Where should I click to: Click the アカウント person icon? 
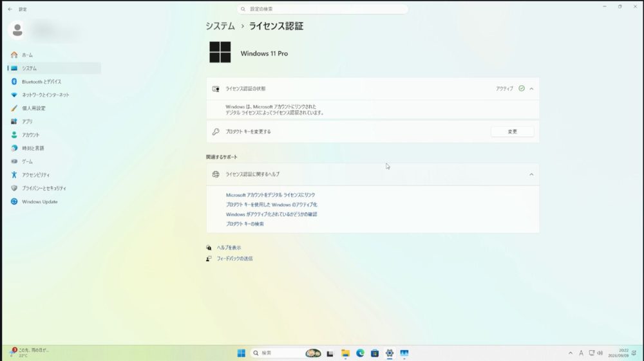pos(14,134)
